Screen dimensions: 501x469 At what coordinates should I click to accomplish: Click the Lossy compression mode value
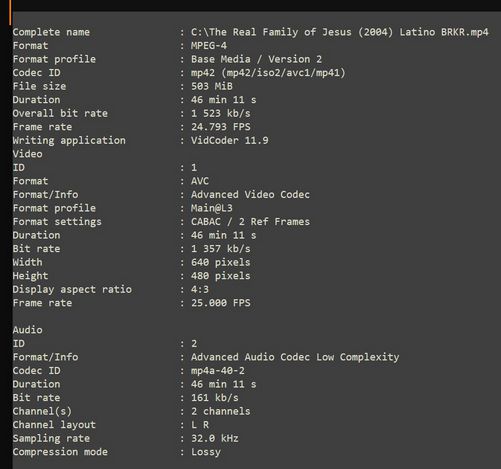[206, 452]
